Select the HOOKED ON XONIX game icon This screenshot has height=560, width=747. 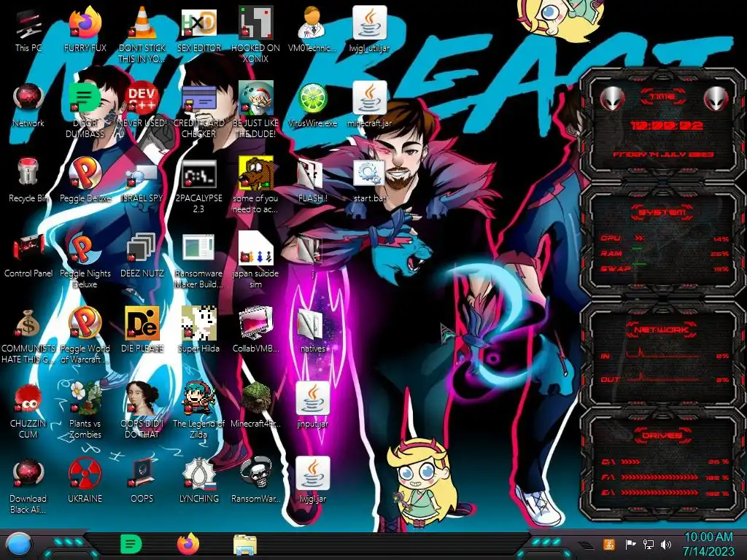(256, 35)
